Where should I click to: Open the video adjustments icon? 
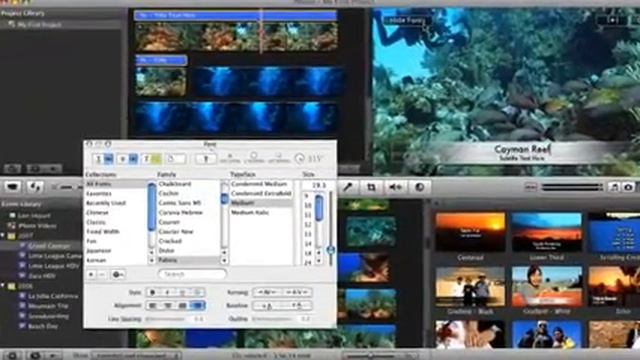point(419,187)
